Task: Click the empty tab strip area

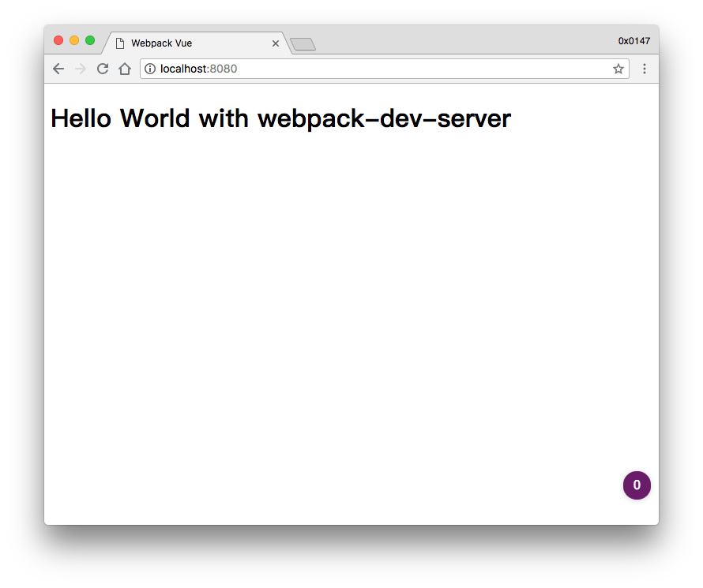Action: click(458, 41)
